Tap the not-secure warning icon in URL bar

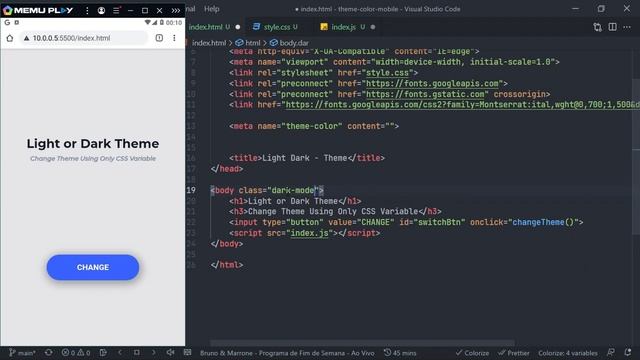[x=27, y=38]
